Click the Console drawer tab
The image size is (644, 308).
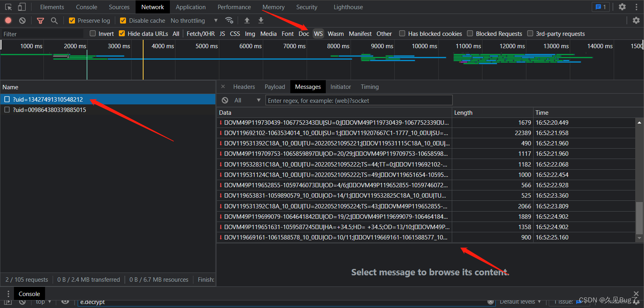click(x=29, y=294)
